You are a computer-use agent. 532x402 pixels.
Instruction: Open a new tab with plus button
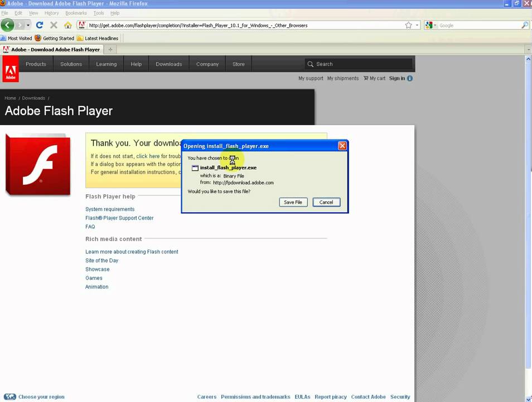tap(110, 50)
